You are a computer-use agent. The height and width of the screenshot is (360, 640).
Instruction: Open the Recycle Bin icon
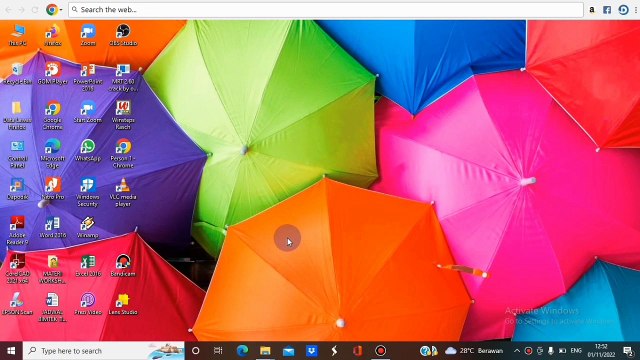(x=18, y=73)
